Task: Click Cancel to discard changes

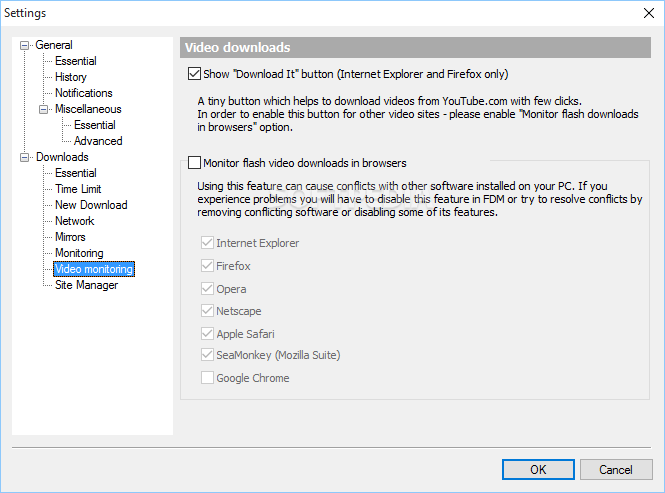Action: pos(616,470)
